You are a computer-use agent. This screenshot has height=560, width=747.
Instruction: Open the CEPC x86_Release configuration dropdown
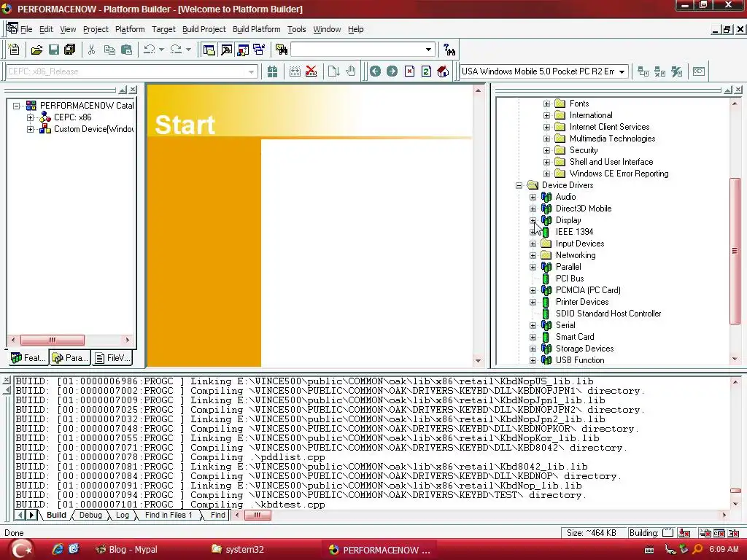click(251, 72)
